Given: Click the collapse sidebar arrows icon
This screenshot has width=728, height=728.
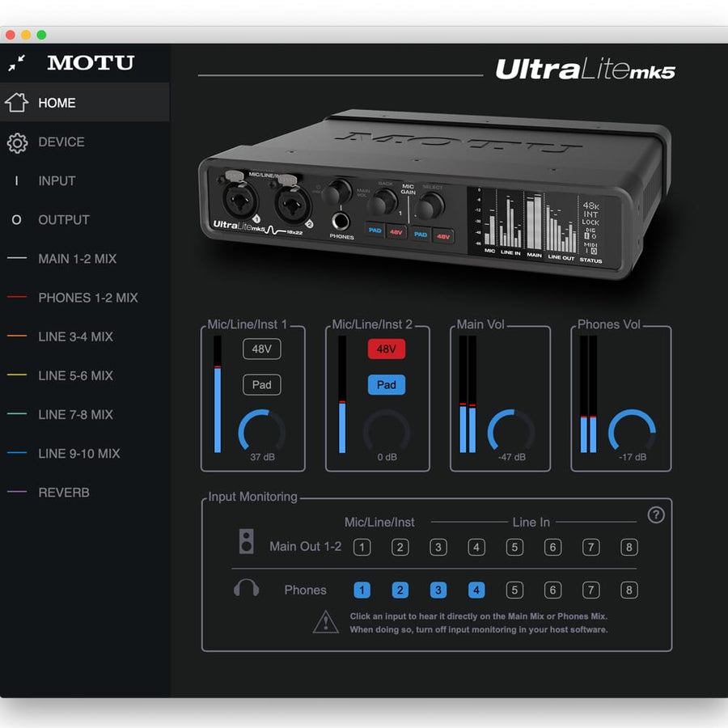Looking at the screenshot, I should coord(17,62).
